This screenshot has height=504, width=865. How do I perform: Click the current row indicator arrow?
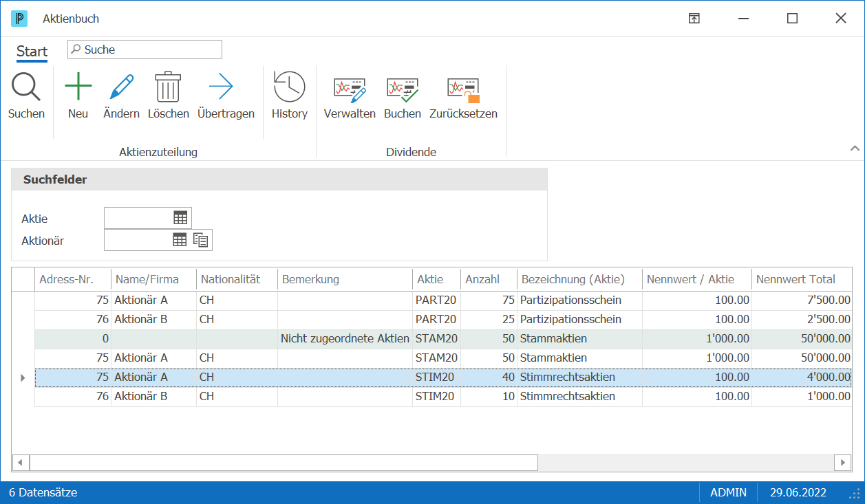point(23,377)
